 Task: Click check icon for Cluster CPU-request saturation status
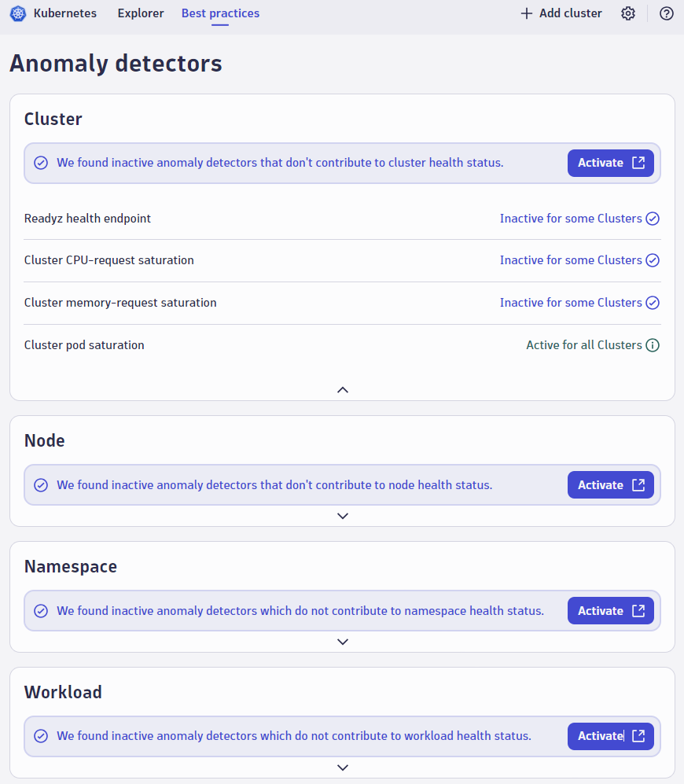pyautogui.click(x=653, y=260)
